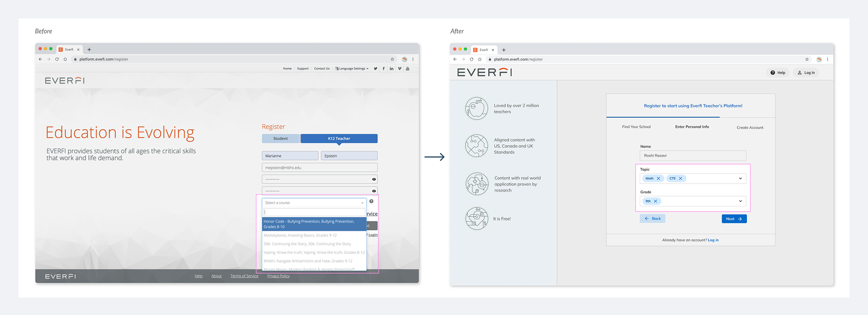Open a new tab in After browser

(504, 50)
